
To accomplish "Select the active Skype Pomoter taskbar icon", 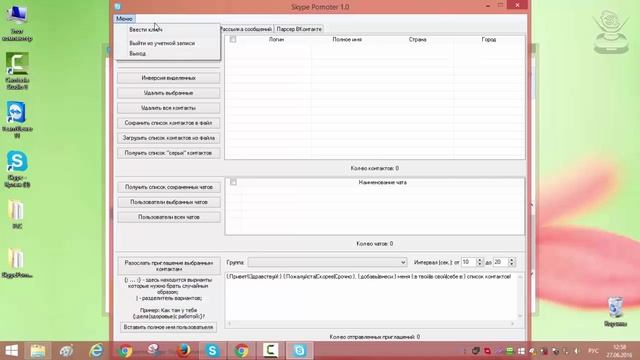I will pos(300,351).
